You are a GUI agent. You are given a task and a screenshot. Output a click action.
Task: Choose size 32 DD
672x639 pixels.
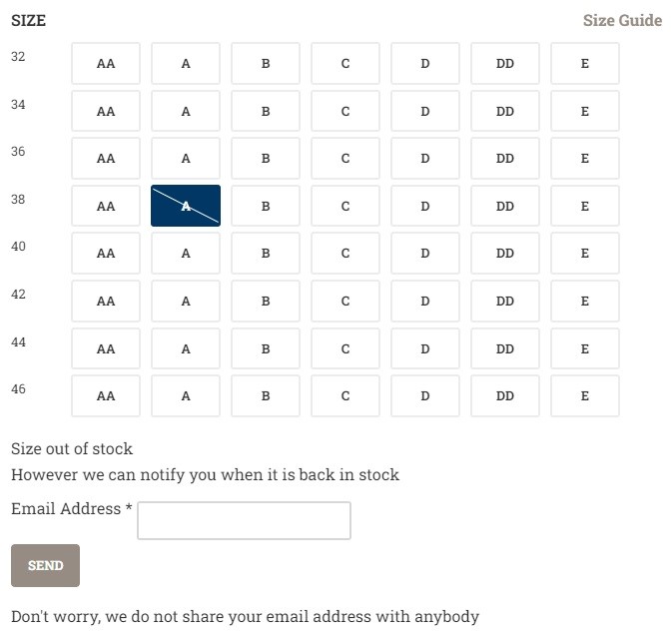[x=505, y=64]
